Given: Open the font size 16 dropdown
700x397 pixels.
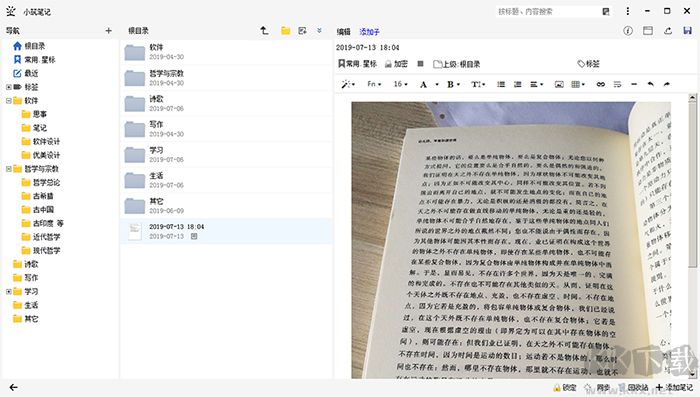Looking at the screenshot, I should click(400, 84).
